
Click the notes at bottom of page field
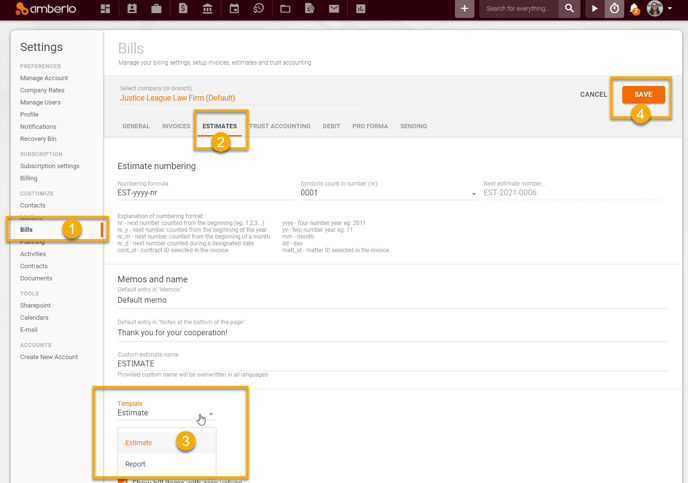point(392,333)
